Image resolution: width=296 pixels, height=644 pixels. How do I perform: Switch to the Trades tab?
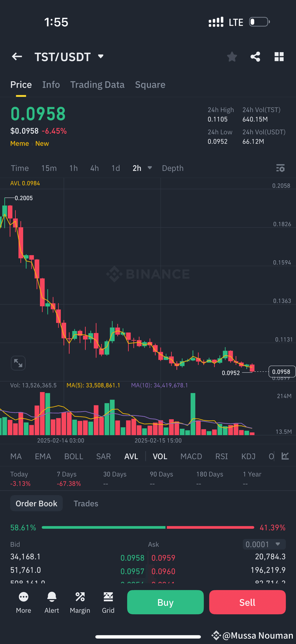(x=86, y=503)
